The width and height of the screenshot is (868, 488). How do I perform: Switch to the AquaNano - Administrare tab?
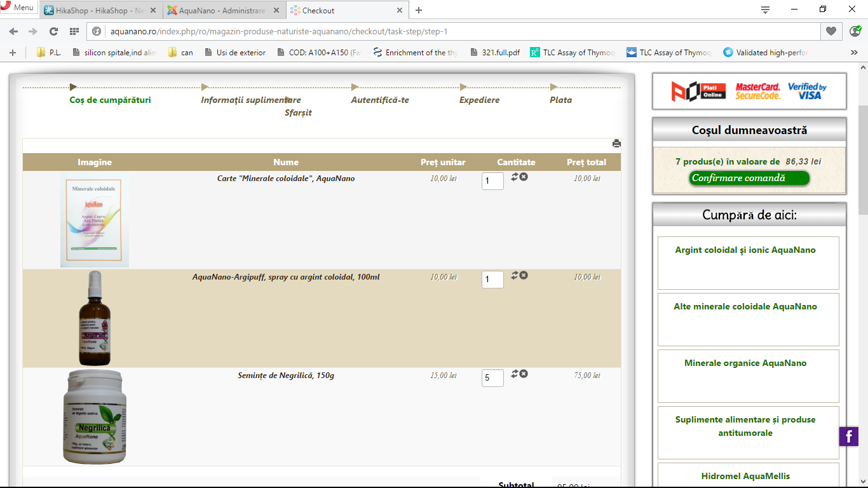[222, 10]
